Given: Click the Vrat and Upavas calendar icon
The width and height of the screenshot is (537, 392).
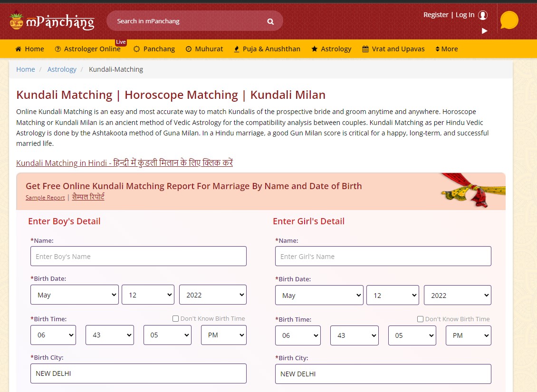Looking at the screenshot, I should pos(365,49).
